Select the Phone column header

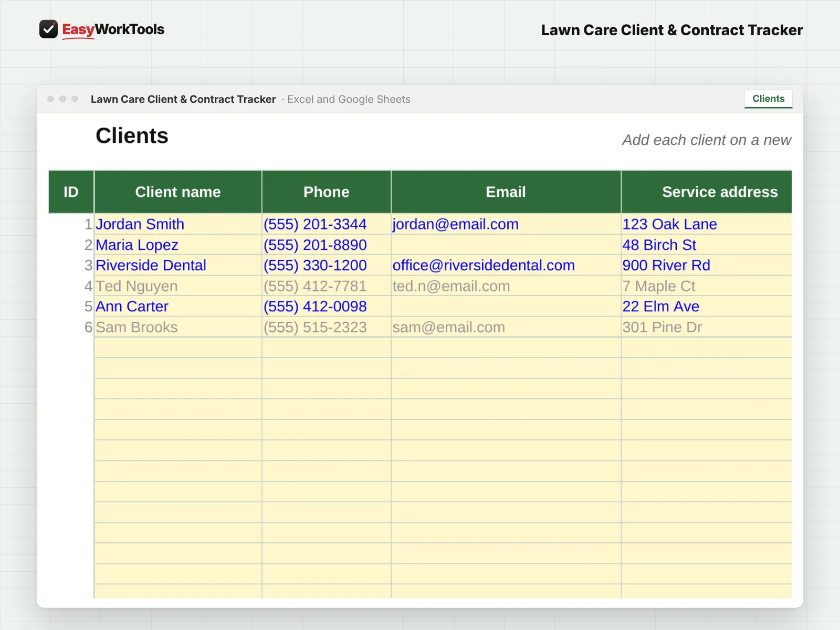pyautogui.click(x=327, y=192)
